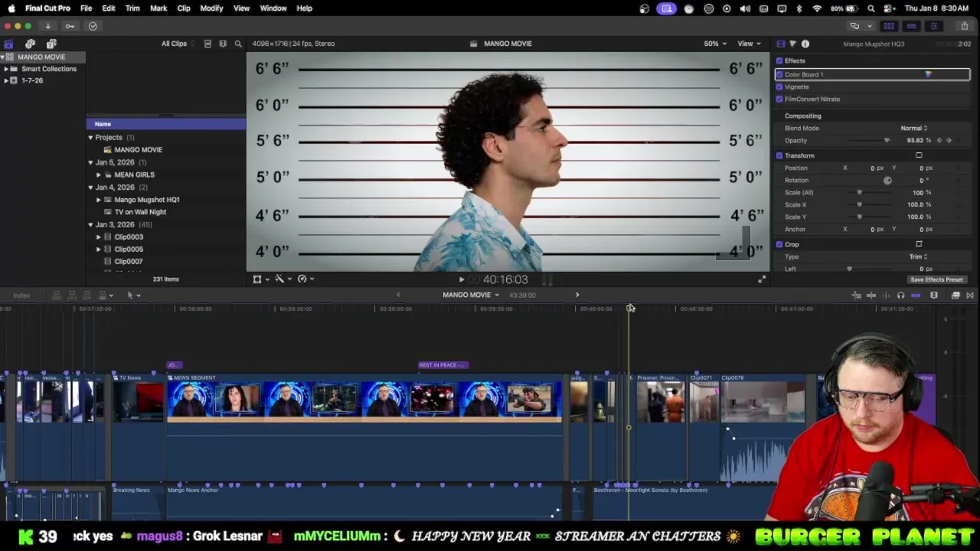The image size is (980, 551).
Task: Click the Share export icon
Action: point(964,26)
